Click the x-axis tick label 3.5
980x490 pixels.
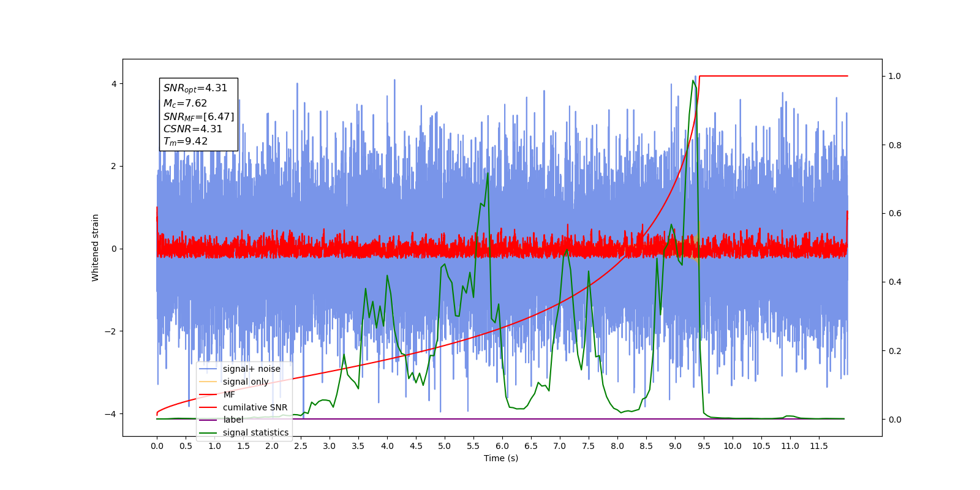358,446
